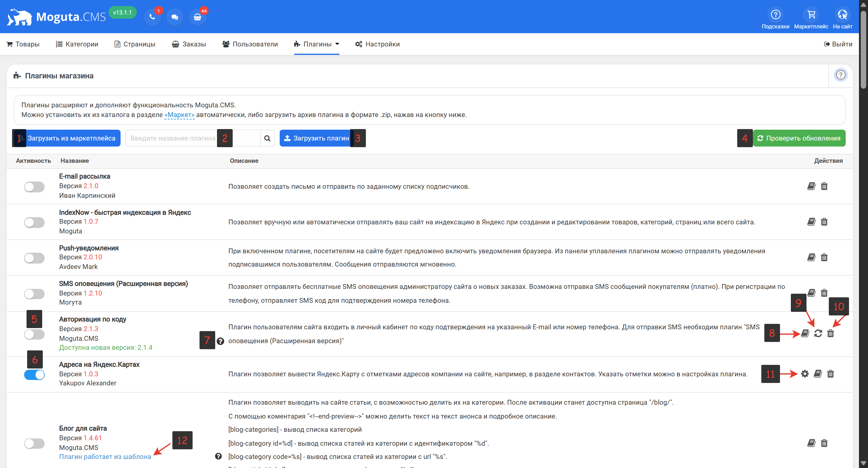Open settings gear for Адреса на Яндекс.Картах
This screenshot has height=468, width=868.
click(x=805, y=374)
